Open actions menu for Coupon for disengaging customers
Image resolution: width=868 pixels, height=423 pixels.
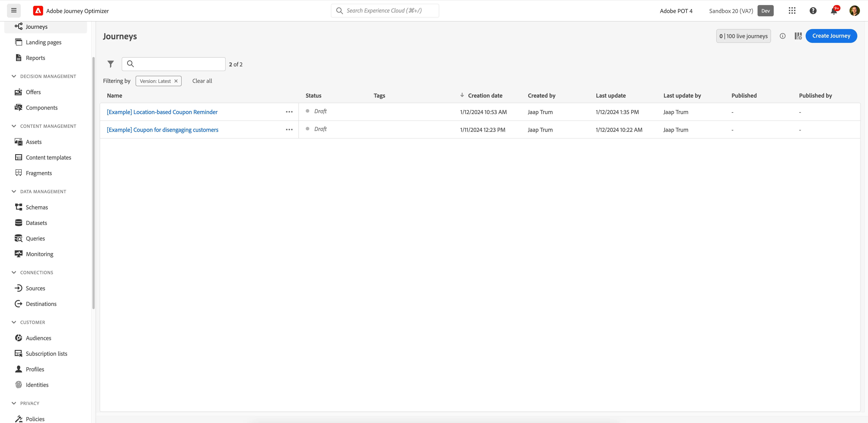click(x=289, y=130)
